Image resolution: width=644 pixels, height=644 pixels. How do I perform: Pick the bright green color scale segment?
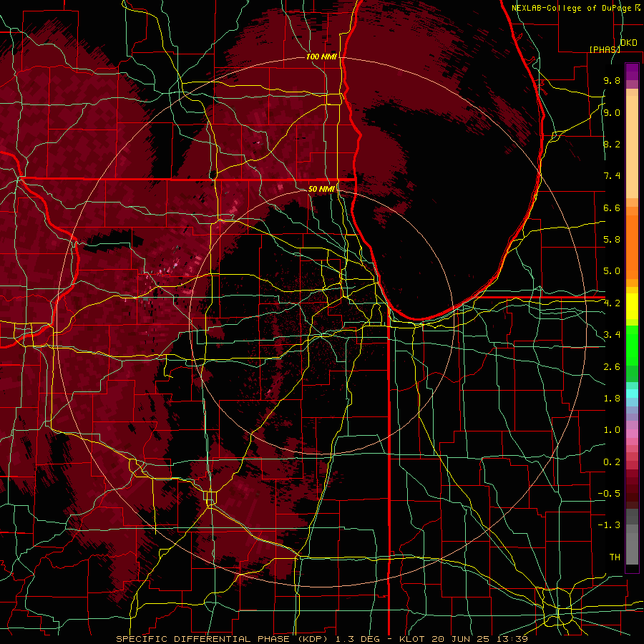(x=632, y=346)
